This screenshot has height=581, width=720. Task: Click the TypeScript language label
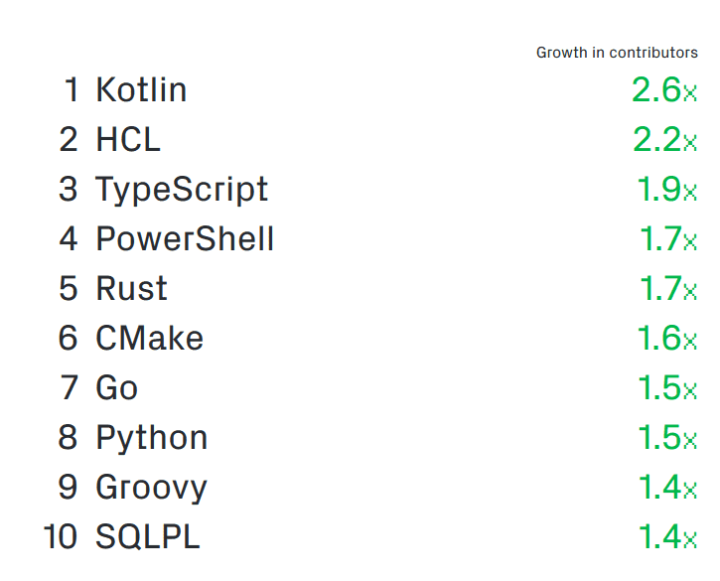pyautogui.click(x=182, y=191)
